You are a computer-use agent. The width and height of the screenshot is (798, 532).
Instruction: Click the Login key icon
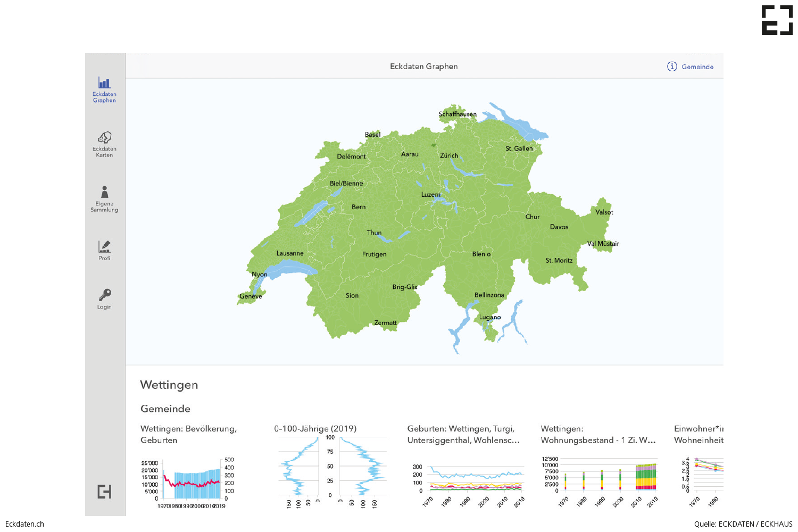pos(104,295)
